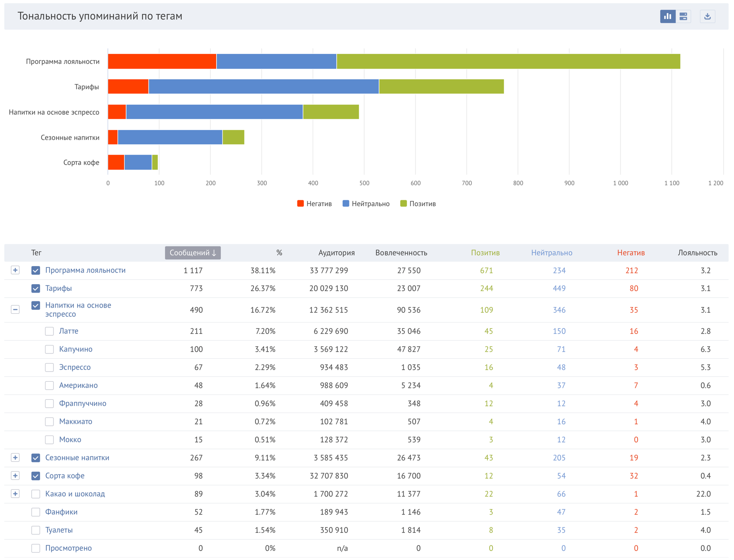Check the Какао и шоколад checkbox
The image size is (734, 560).
pos(36,494)
